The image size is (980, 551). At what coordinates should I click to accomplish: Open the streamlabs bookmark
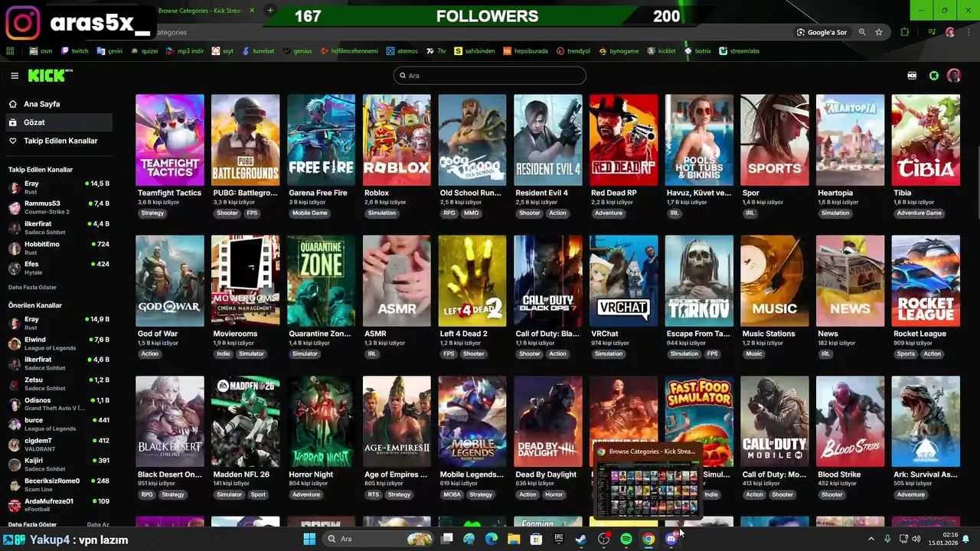pos(740,51)
